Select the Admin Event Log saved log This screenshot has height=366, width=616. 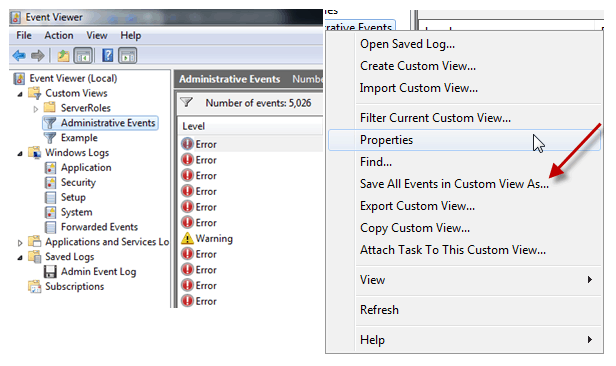pos(98,272)
